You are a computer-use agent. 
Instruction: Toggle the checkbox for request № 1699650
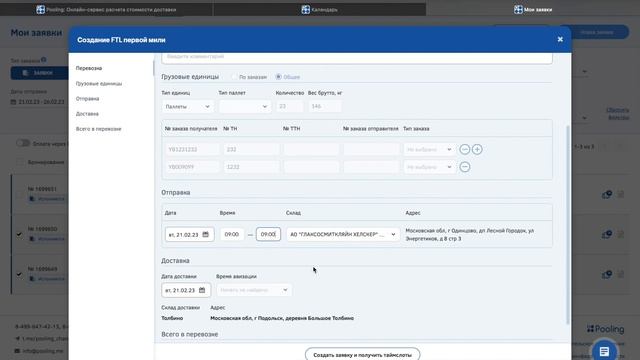coord(19,234)
